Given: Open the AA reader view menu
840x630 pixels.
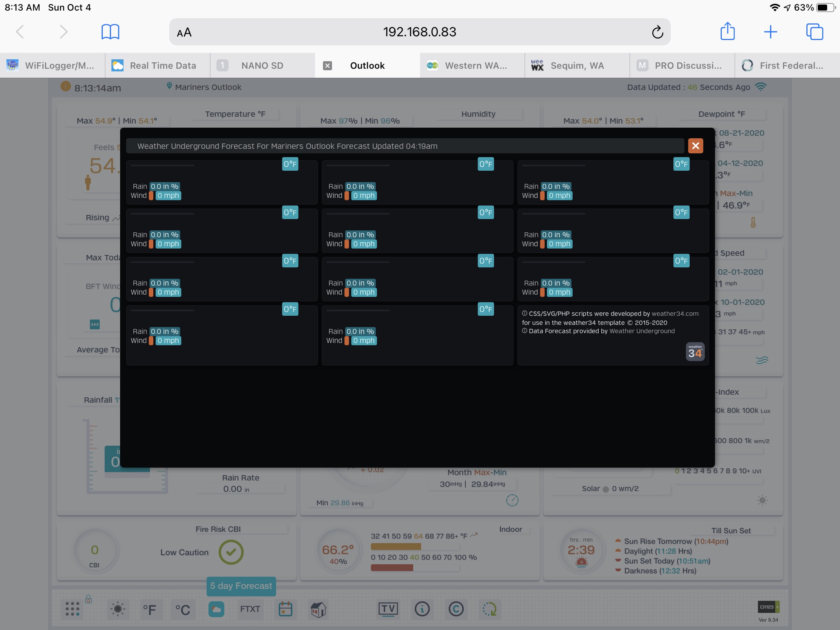Looking at the screenshot, I should click(184, 32).
